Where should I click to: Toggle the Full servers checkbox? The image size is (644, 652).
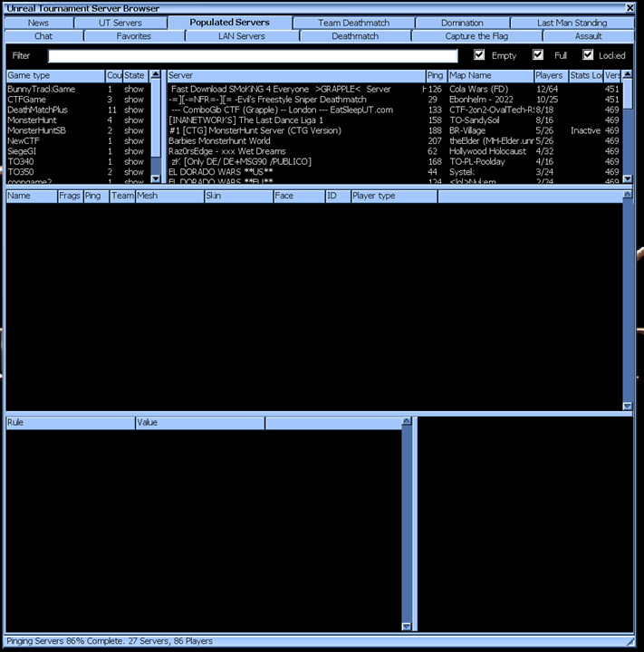tap(539, 55)
